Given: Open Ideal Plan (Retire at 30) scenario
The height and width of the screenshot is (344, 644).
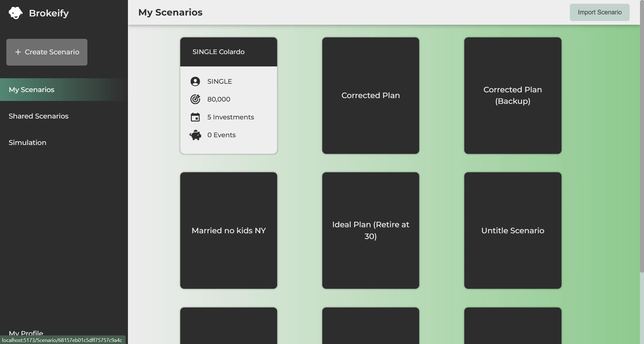Looking at the screenshot, I should (x=370, y=230).
